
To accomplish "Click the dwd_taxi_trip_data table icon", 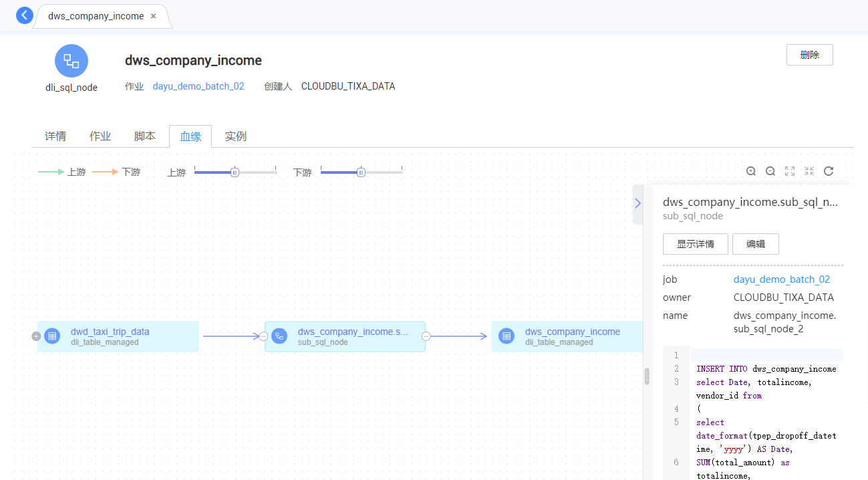I will (x=52, y=336).
